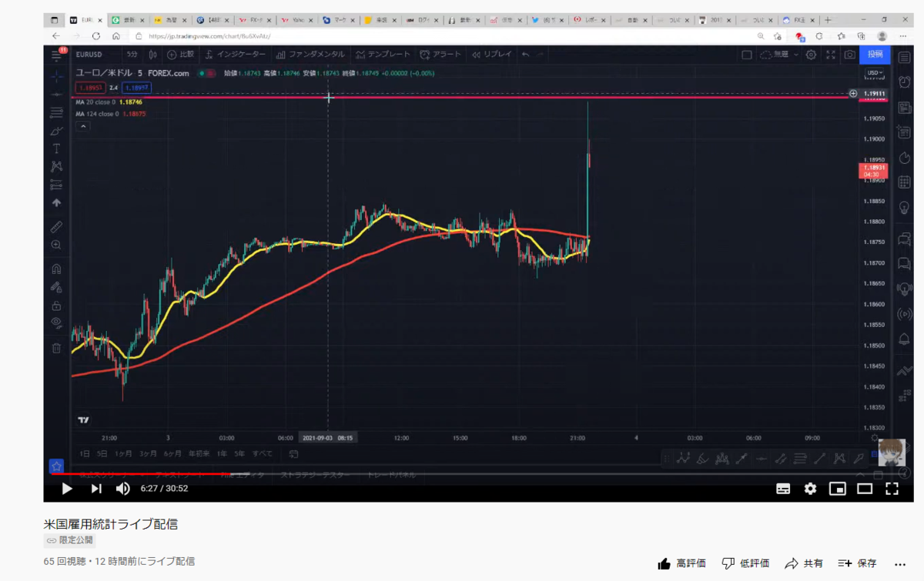Image resolution: width=924 pixels, height=581 pixels.
Task: Take a chart snapshot with camera
Action: [x=849, y=55]
